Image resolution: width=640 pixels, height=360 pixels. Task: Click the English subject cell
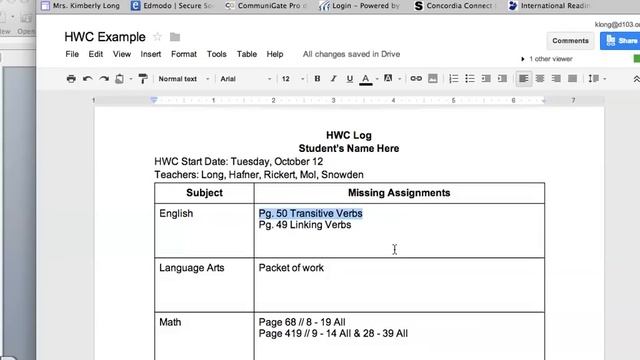tap(204, 231)
